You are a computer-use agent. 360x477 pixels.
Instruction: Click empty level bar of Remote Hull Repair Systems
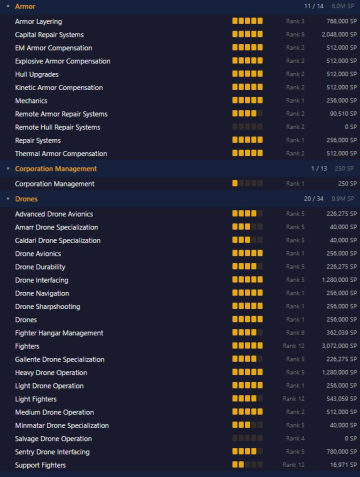(x=247, y=127)
